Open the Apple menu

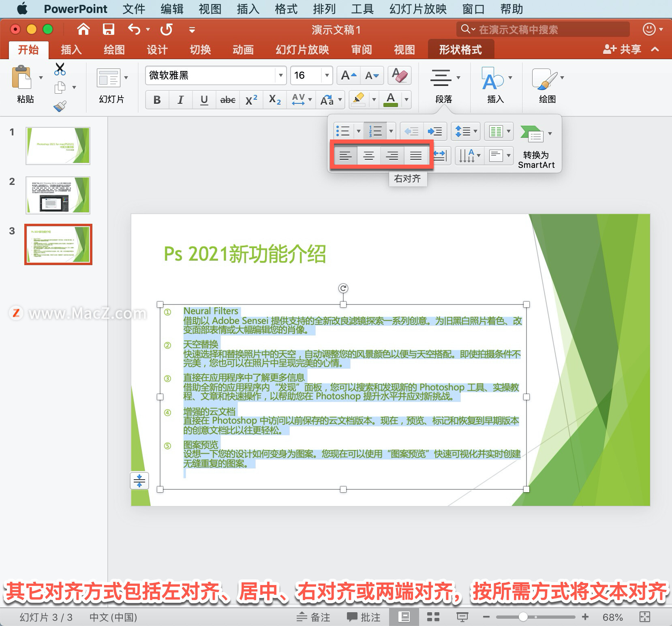23,9
